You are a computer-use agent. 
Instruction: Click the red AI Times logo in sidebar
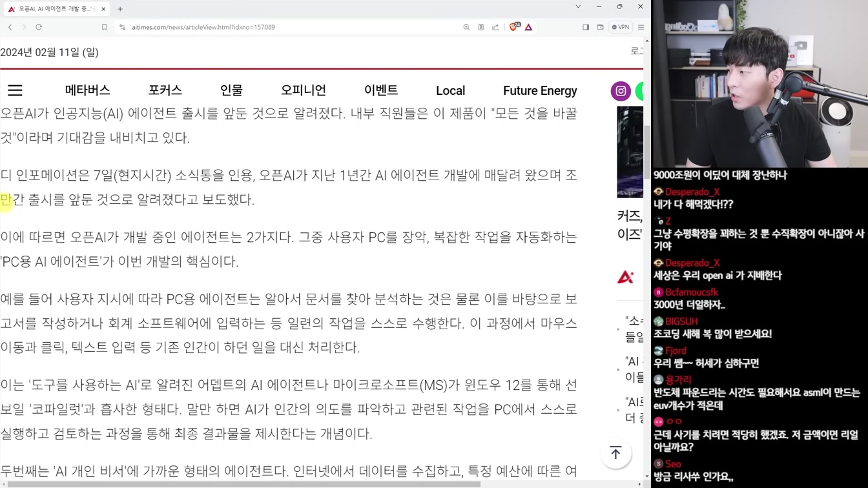click(x=625, y=278)
